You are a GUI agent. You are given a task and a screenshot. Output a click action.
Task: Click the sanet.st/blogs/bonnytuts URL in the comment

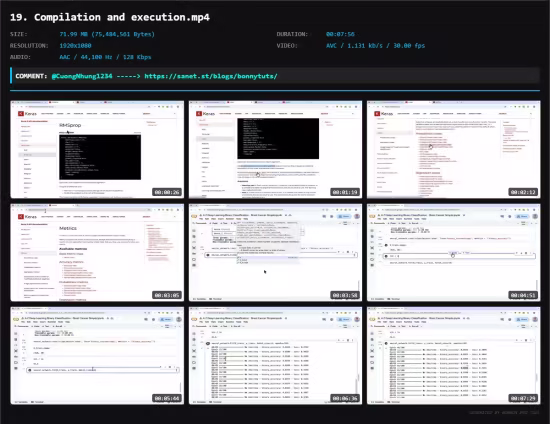pyautogui.click(x=211, y=76)
